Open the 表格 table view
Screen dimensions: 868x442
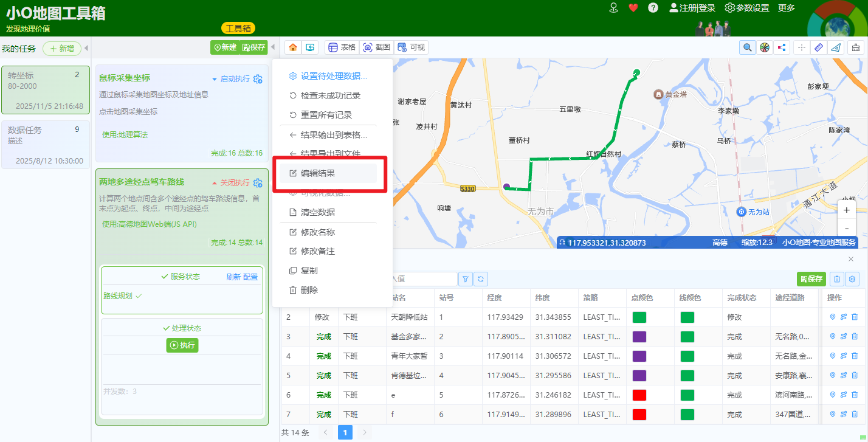coord(342,47)
